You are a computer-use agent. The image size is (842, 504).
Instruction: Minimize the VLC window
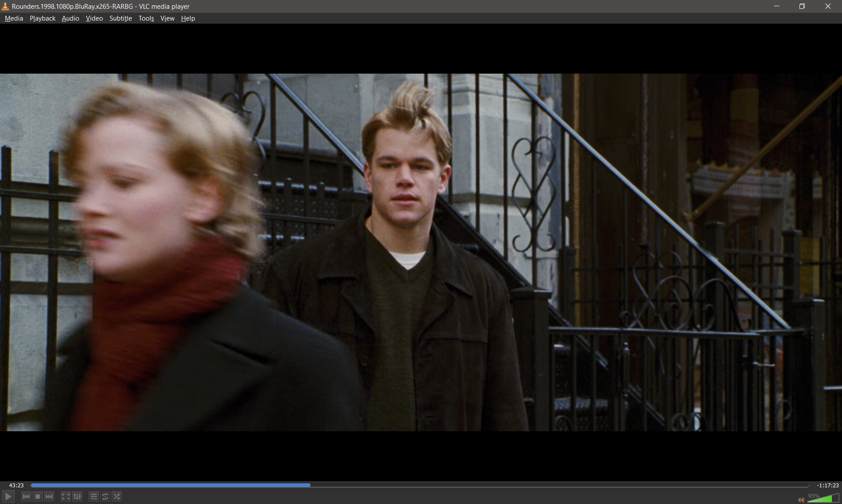tap(777, 6)
